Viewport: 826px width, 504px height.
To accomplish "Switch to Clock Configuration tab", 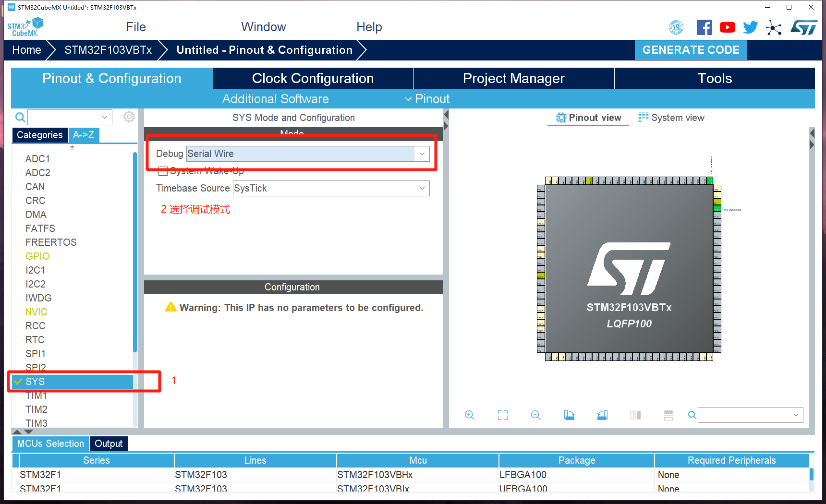I will [x=313, y=78].
